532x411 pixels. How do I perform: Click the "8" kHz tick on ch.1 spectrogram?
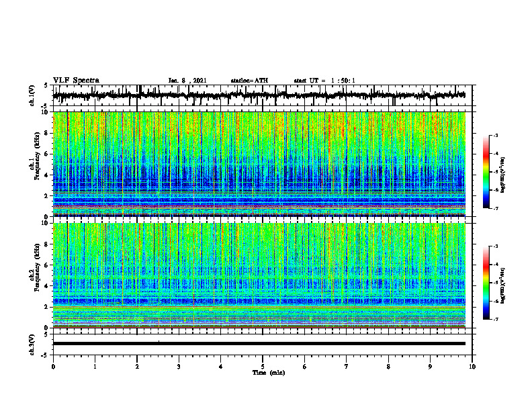[x=47, y=133]
